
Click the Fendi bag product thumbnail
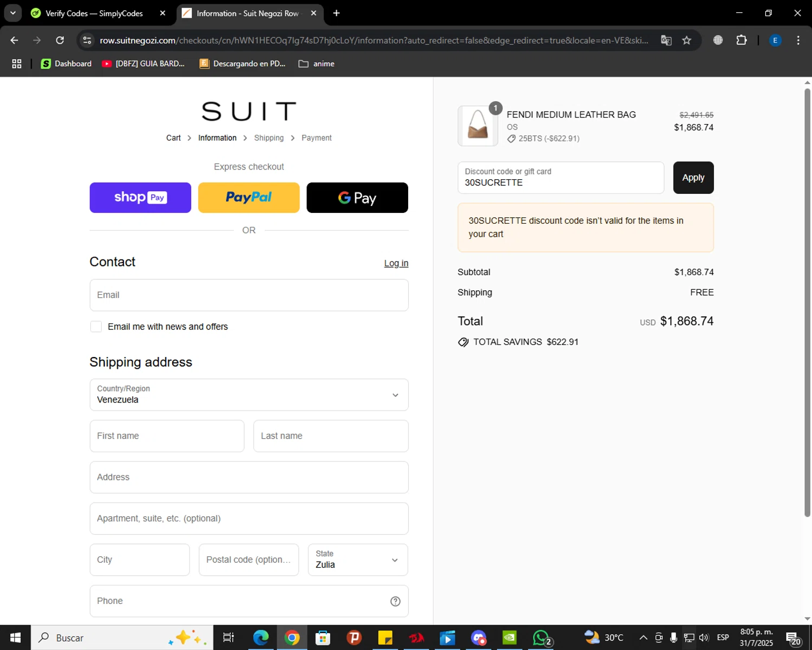pyautogui.click(x=478, y=126)
